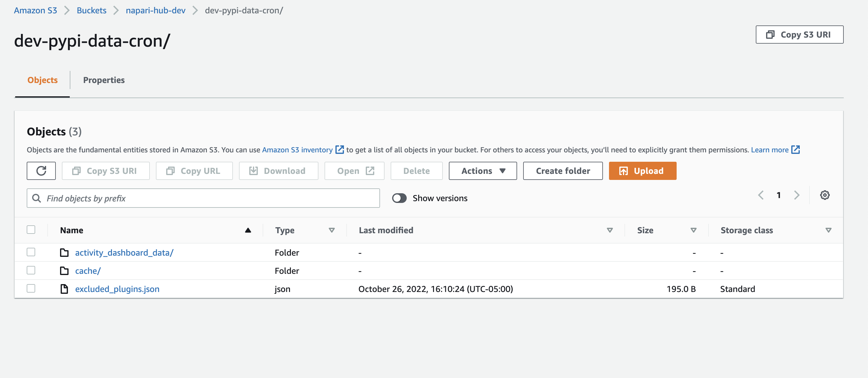868x378 pixels.
Task: Open the Storage class filter dropdown
Action: click(x=829, y=230)
